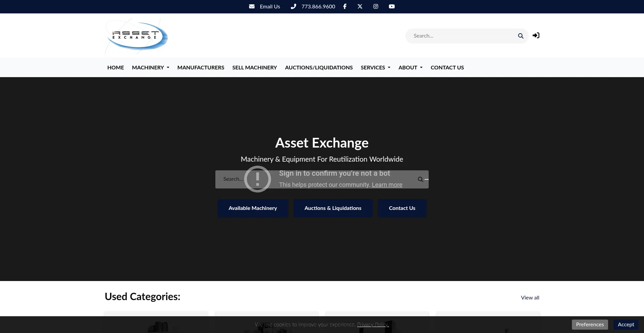Image resolution: width=644 pixels, height=333 pixels.
Task: Open the YouTube channel icon
Action: tap(391, 6)
